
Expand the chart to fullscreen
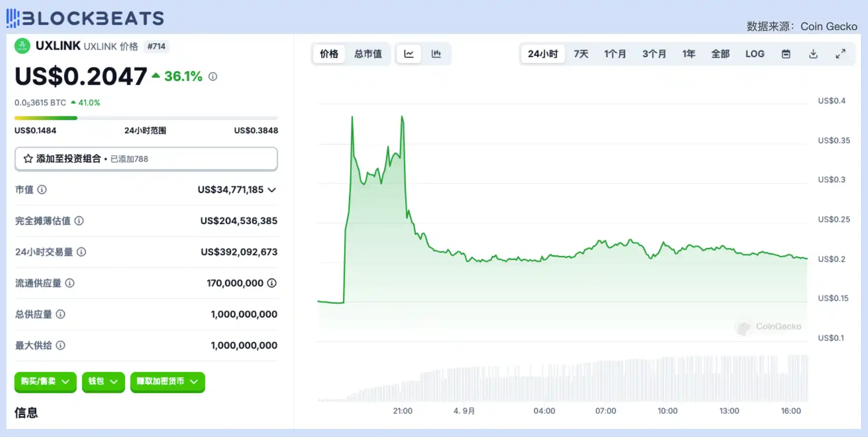click(x=841, y=54)
